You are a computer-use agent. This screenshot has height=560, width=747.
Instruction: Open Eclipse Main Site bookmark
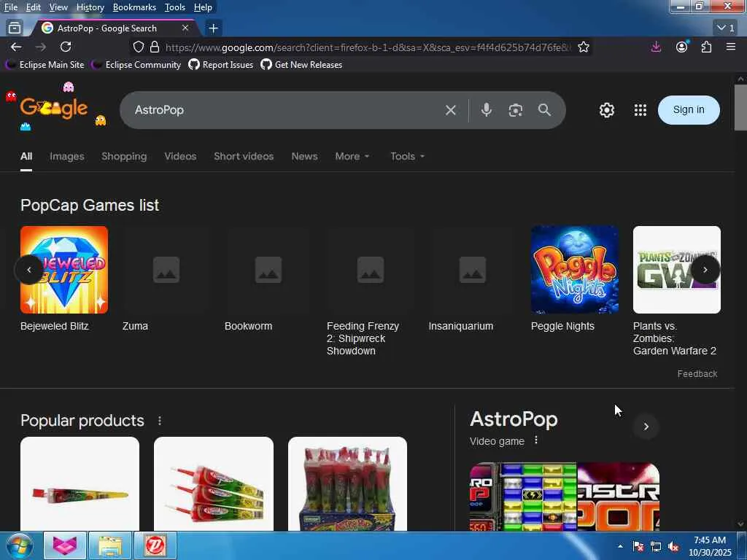(45, 65)
